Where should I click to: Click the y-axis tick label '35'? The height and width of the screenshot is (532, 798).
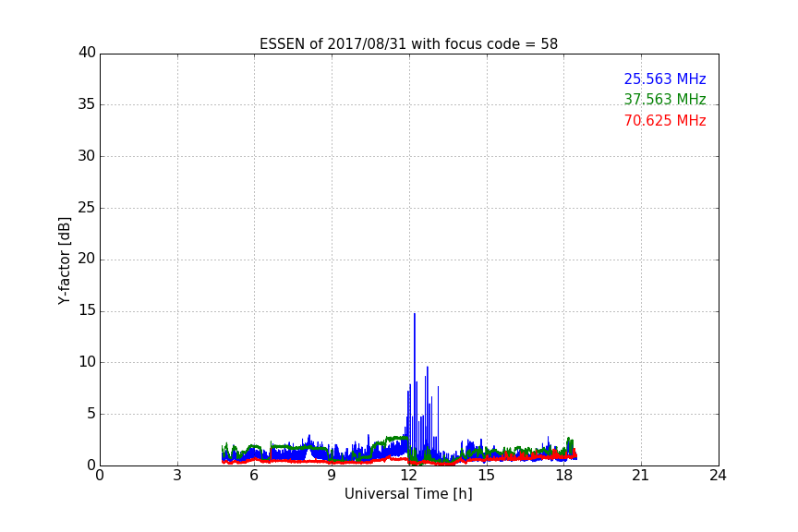tap(87, 104)
